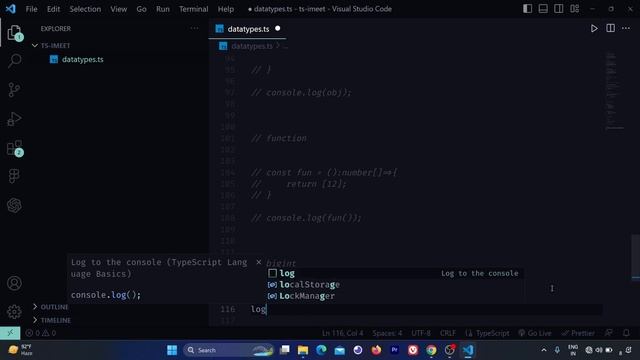The height and width of the screenshot is (360, 640).
Task: Close the suggestion details widget
Action: tap(258, 262)
